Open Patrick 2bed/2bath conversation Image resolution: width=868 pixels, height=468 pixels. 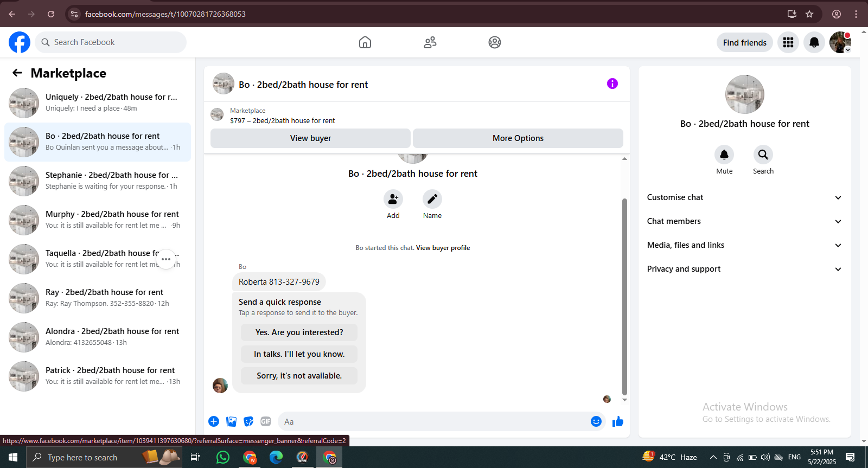point(98,376)
